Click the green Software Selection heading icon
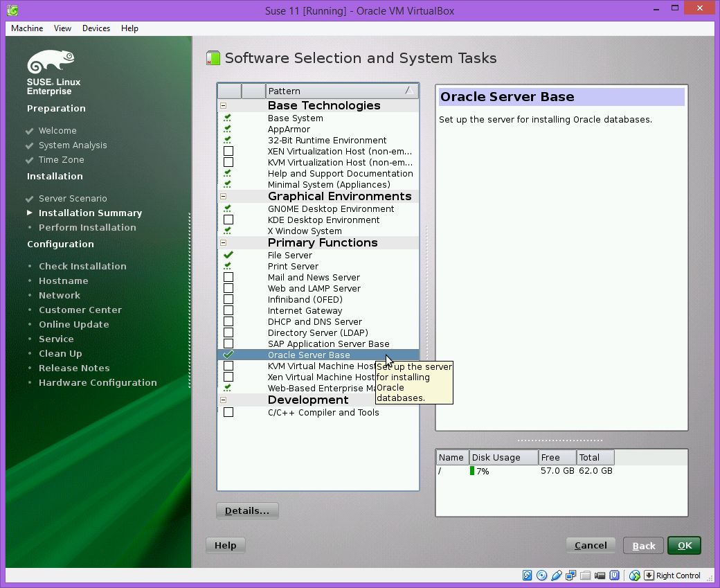 [213, 58]
